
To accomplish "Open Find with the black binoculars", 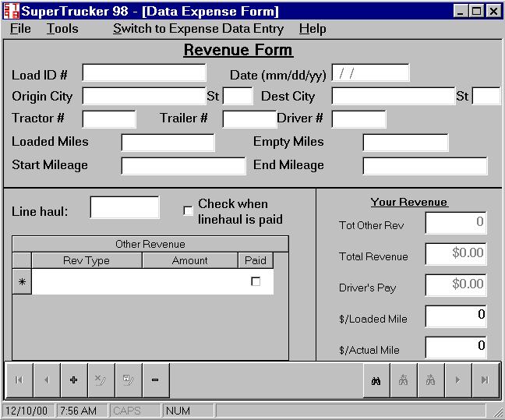I will (376, 381).
